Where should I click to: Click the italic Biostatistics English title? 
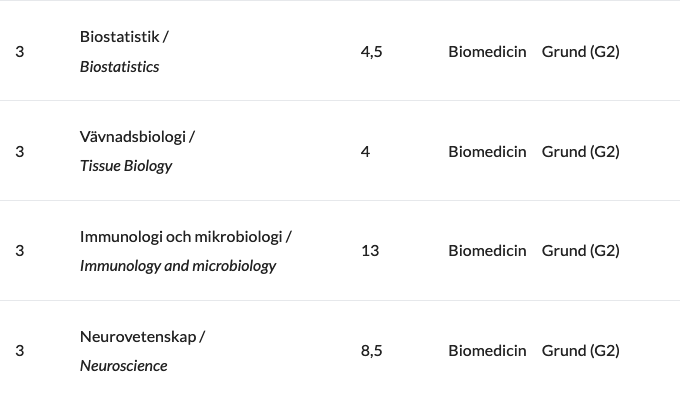pos(119,66)
